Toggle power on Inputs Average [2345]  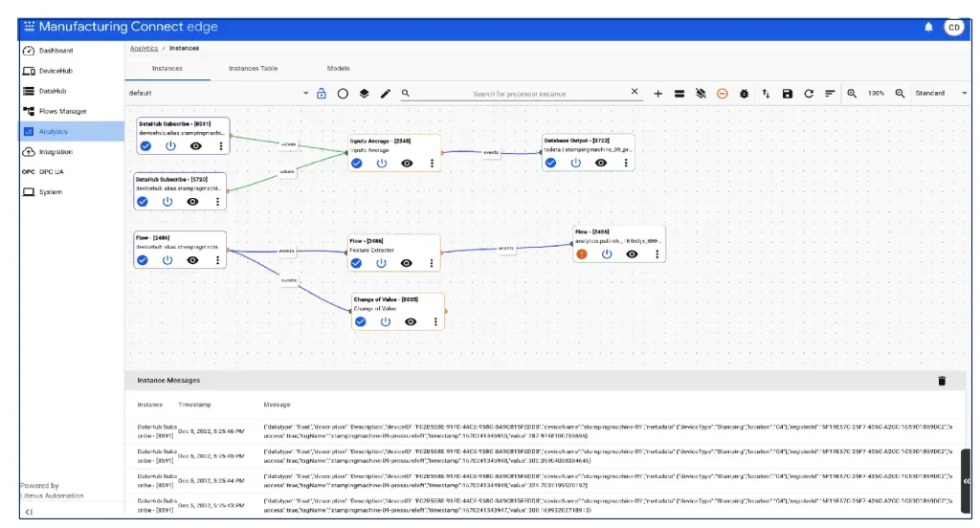[382, 163]
